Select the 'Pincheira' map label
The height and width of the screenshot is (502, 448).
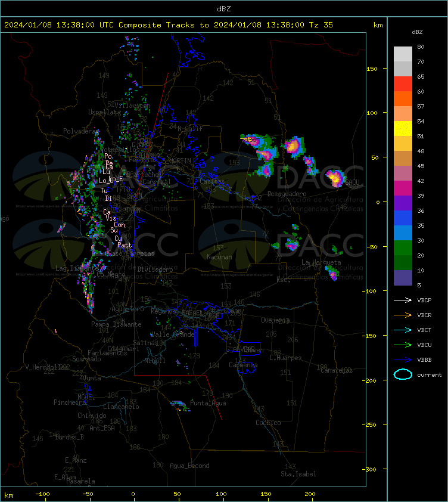pos(70,402)
